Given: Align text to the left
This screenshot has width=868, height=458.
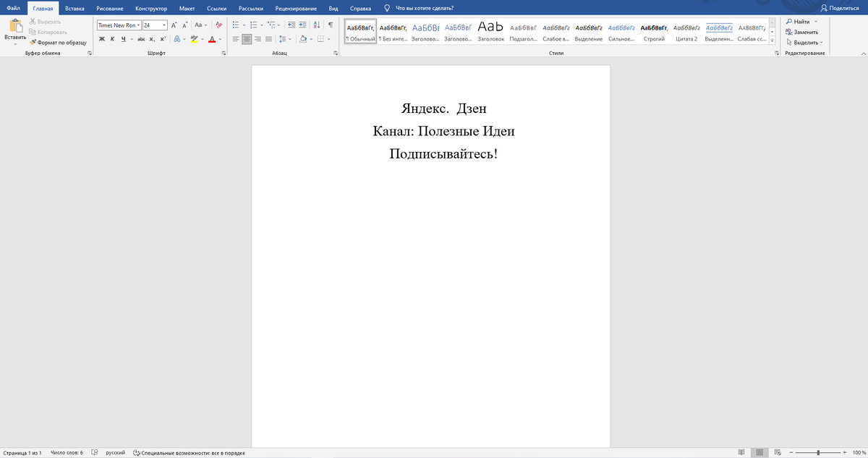Looking at the screenshot, I should point(236,38).
